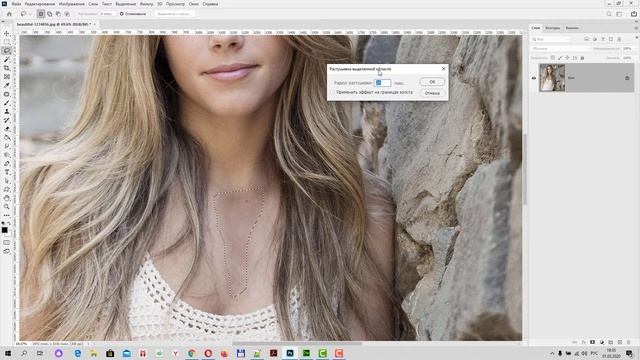Toggle the Anti-alias checkbox in options bar
Image resolution: width=640 pixels, height=360 pixels.
pyautogui.click(x=122, y=14)
